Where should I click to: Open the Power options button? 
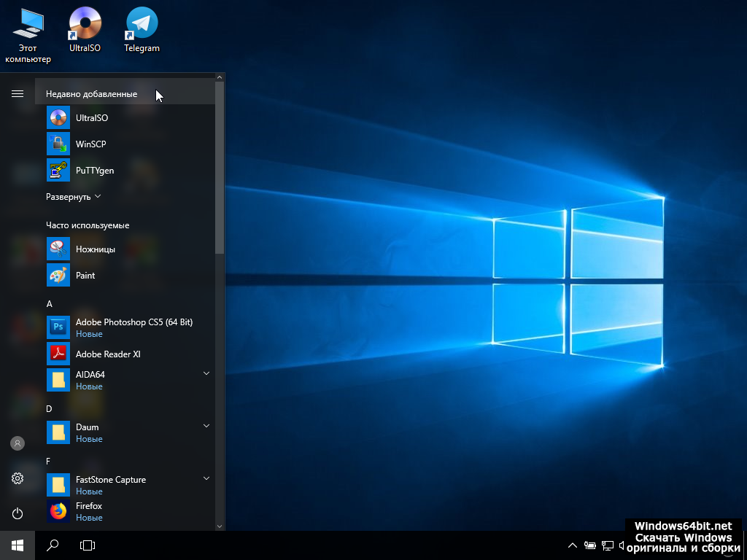click(18, 513)
